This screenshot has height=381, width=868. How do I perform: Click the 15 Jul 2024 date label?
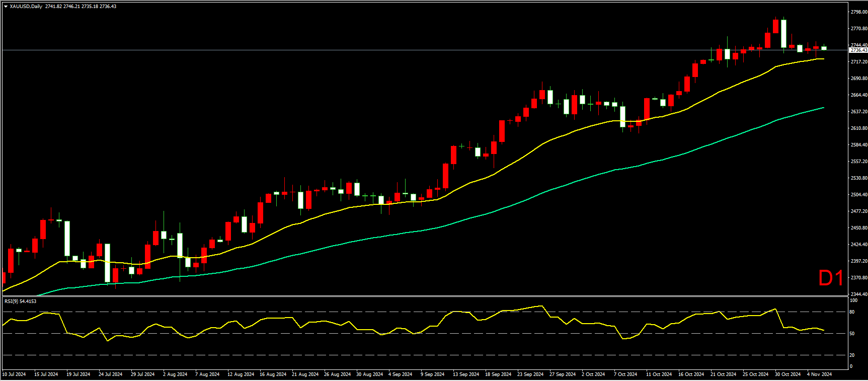pyautogui.click(x=46, y=374)
